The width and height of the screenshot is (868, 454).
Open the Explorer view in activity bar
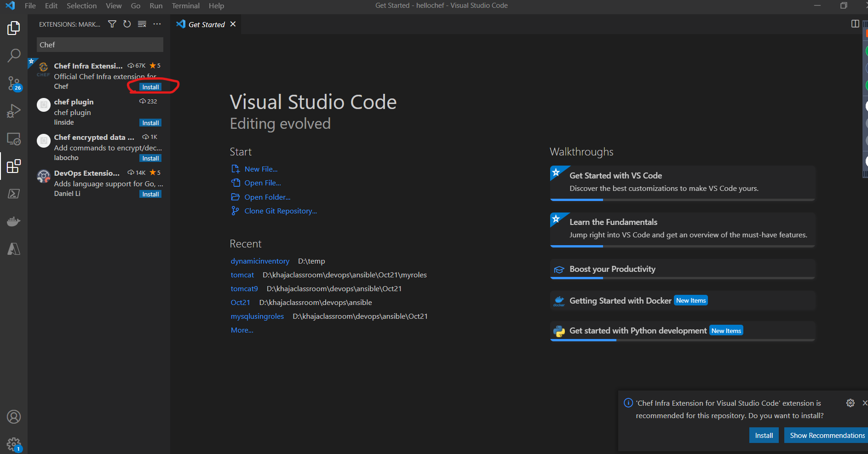pyautogui.click(x=14, y=28)
